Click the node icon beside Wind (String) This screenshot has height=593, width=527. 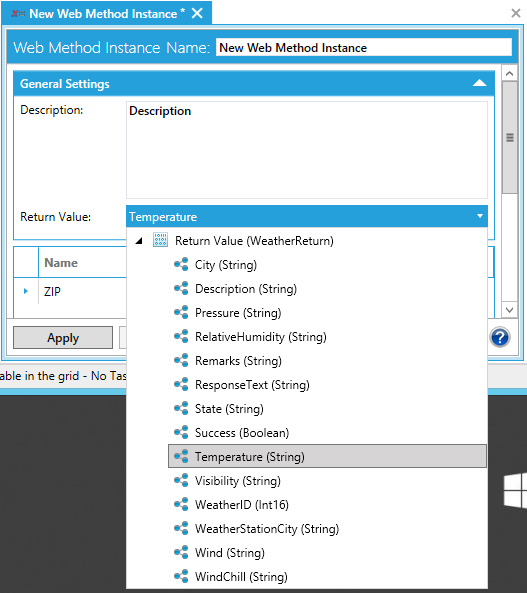[181, 553]
